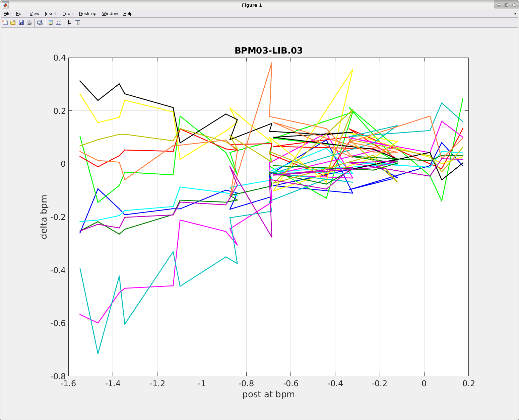Toggle the Insert Legend toolbar button
Viewport: 519px width, 420px height.
pos(59,22)
